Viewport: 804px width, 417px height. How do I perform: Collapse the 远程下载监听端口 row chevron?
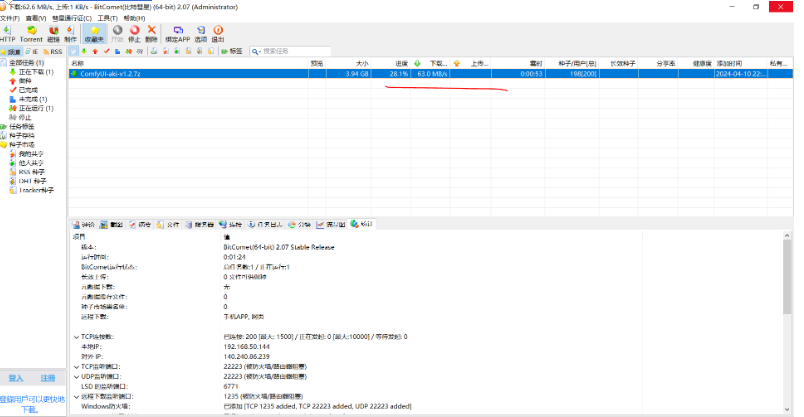click(76, 397)
